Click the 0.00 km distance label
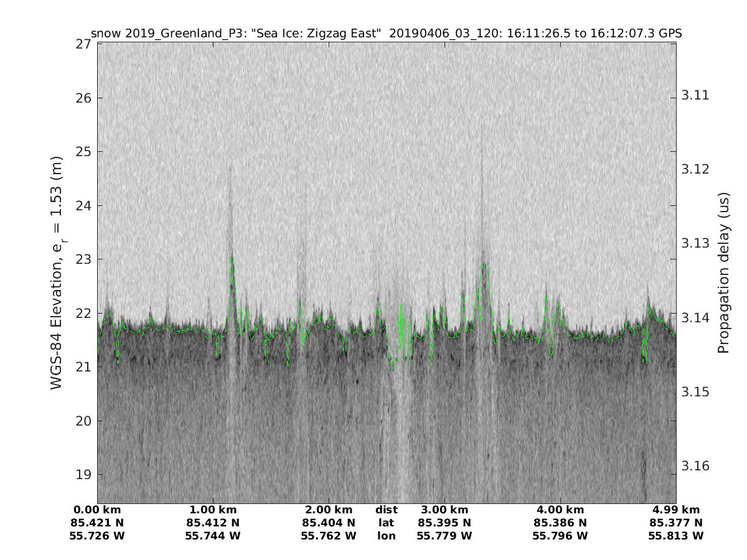Image resolution: width=747 pixels, height=560 pixels. pos(97,510)
